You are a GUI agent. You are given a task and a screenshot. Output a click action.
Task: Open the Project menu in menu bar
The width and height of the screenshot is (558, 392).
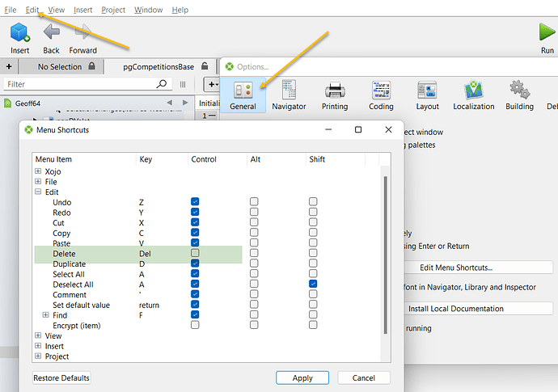point(113,10)
